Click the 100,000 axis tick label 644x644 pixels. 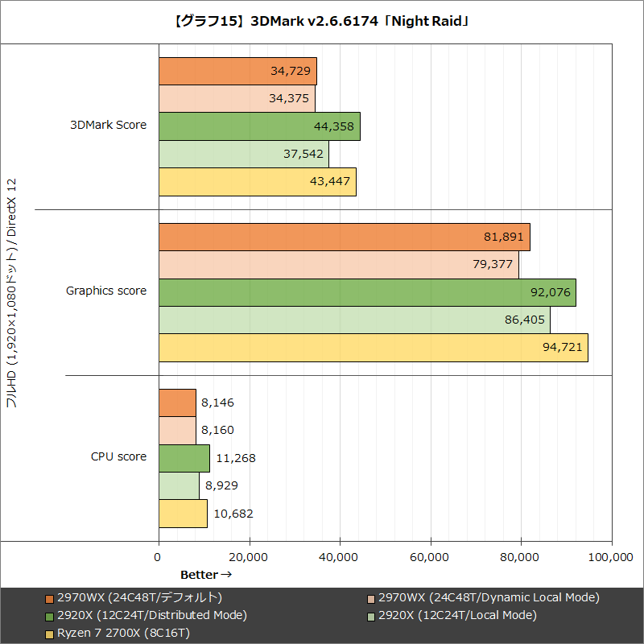[x=613, y=557]
